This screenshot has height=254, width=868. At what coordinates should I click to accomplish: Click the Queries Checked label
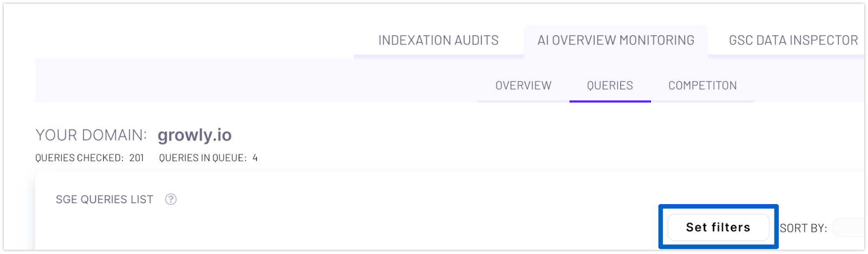[x=79, y=158]
